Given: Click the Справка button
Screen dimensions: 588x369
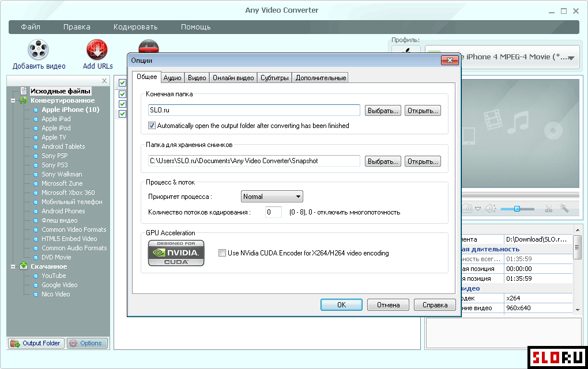Looking at the screenshot, I should point(435,305).
